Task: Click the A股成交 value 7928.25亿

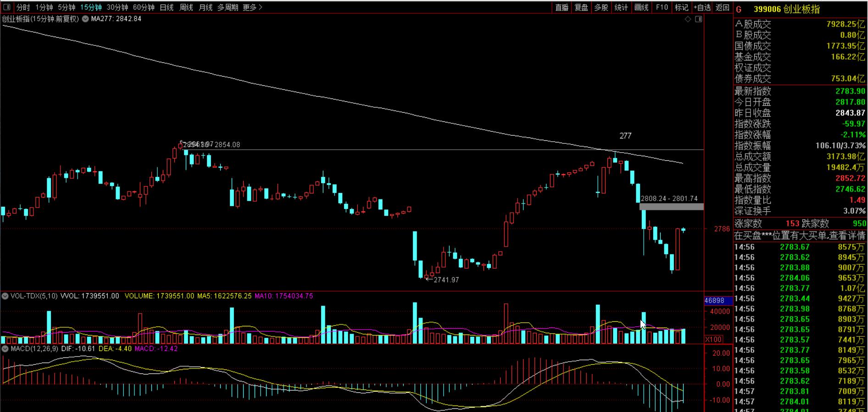Action: click(846, 24)
